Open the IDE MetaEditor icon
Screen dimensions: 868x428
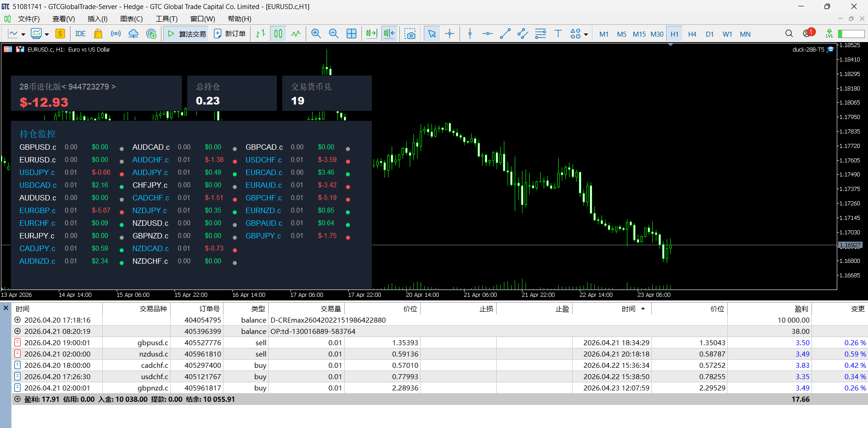[81, 34]
